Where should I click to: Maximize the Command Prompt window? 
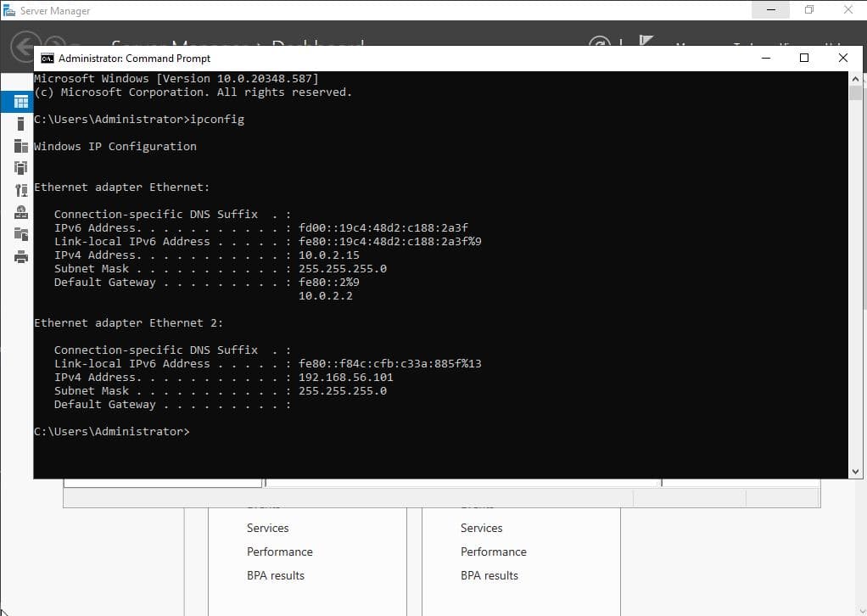pos(804,58)
